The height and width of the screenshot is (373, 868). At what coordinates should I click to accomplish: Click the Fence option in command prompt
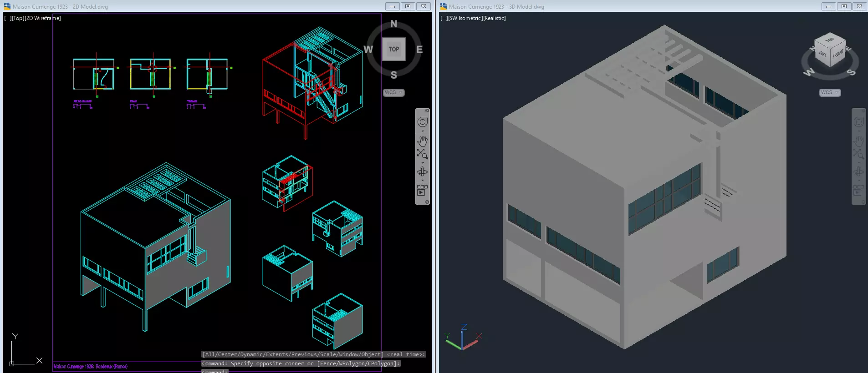[x=328, y=363]
